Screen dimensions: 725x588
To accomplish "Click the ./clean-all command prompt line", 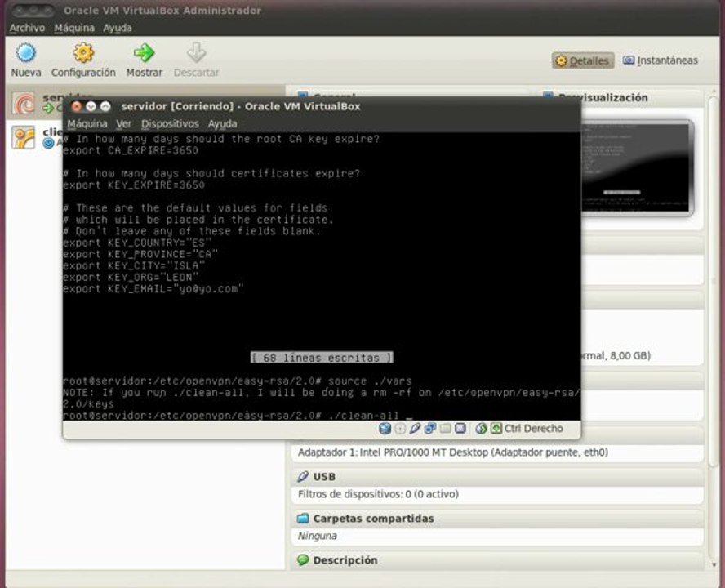I will 238,415.
